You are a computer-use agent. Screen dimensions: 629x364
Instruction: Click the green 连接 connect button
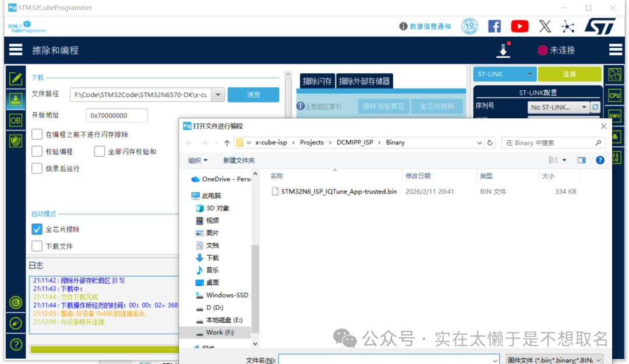569,74
